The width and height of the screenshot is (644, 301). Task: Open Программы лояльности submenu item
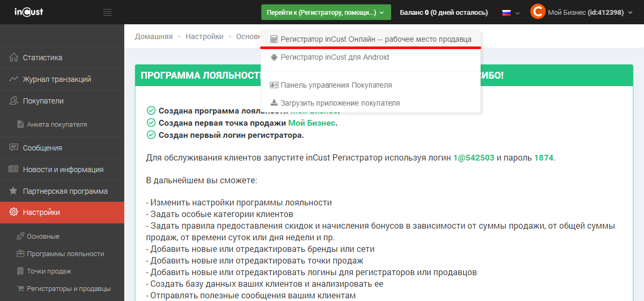65,254
